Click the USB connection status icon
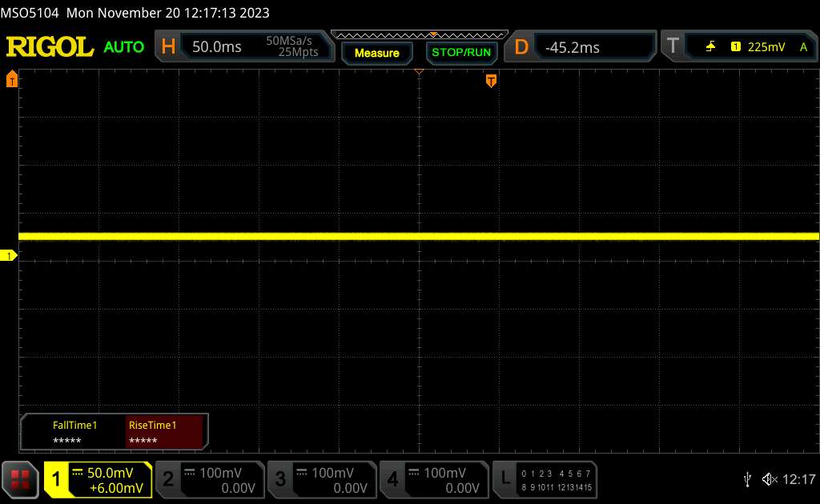The height and width of the screenshot is (504, 820). (x=747, y=479)
